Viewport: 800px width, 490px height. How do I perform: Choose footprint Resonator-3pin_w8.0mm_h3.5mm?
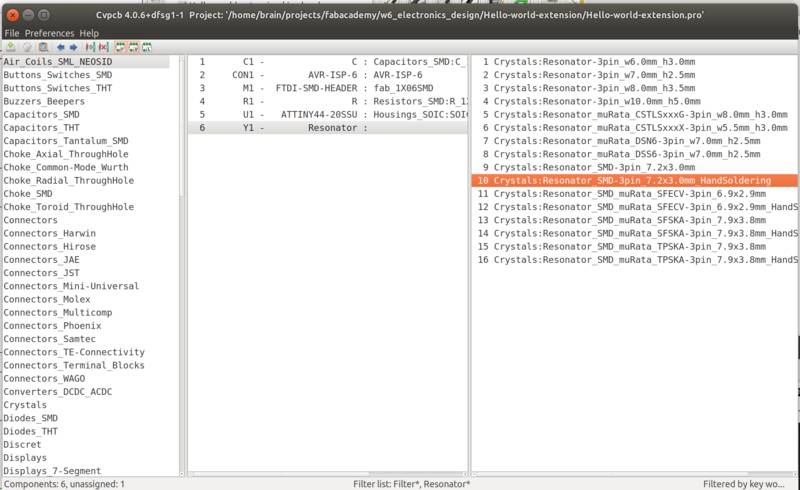635,88
